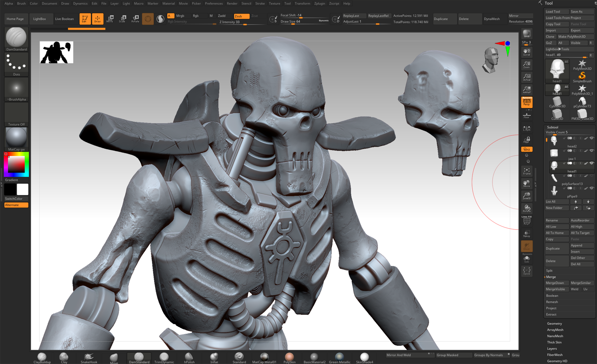Open the Zplugin menu

tap(319, 3)
